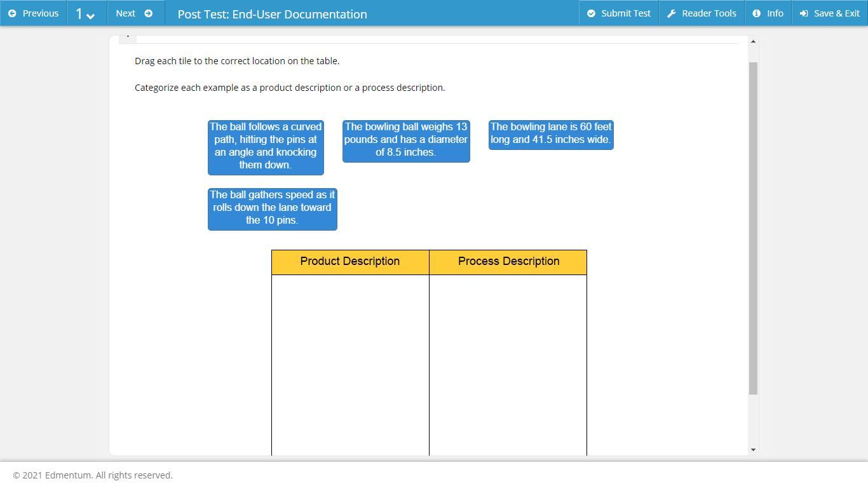Click the Save & Exit door icon
The height and width of the screenshot is (488, 868).
click(x=804, y=13)
